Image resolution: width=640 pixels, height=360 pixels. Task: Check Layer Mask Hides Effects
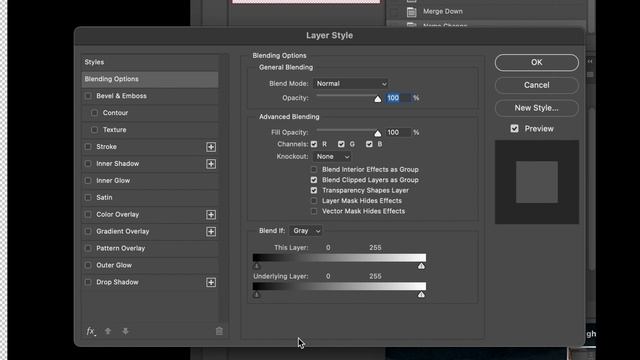[x=314, y=201]
